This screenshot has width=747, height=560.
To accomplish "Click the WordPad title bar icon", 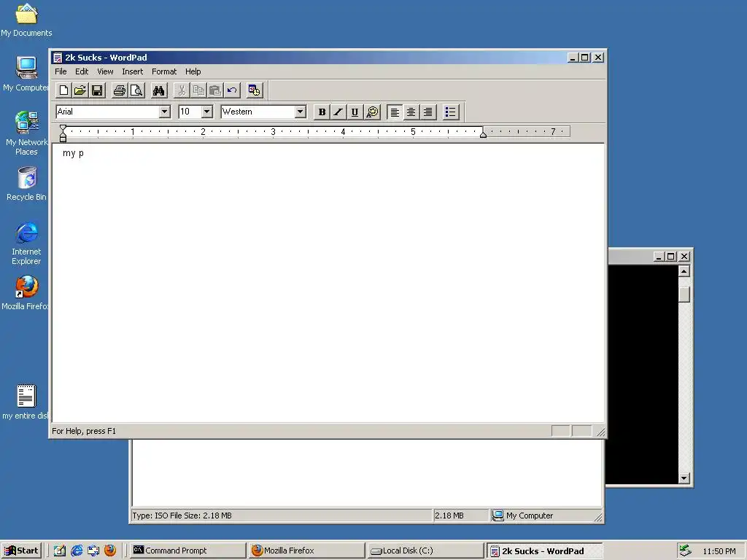I will tap(58, 58).
